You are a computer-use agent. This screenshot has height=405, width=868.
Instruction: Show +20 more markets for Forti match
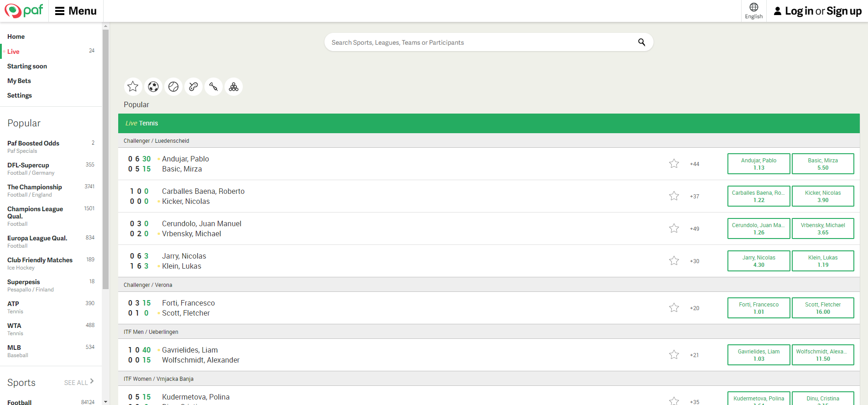[x=695, y=308]
